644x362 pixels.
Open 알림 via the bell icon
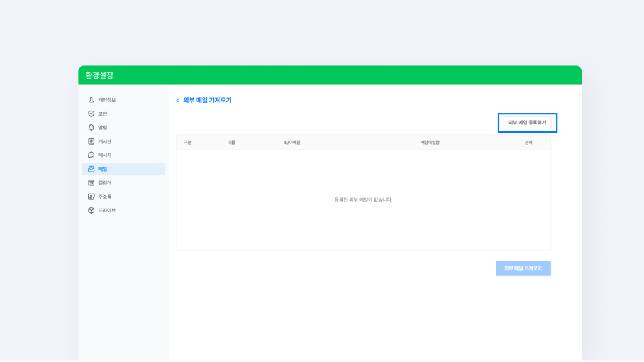coord(91,128)
